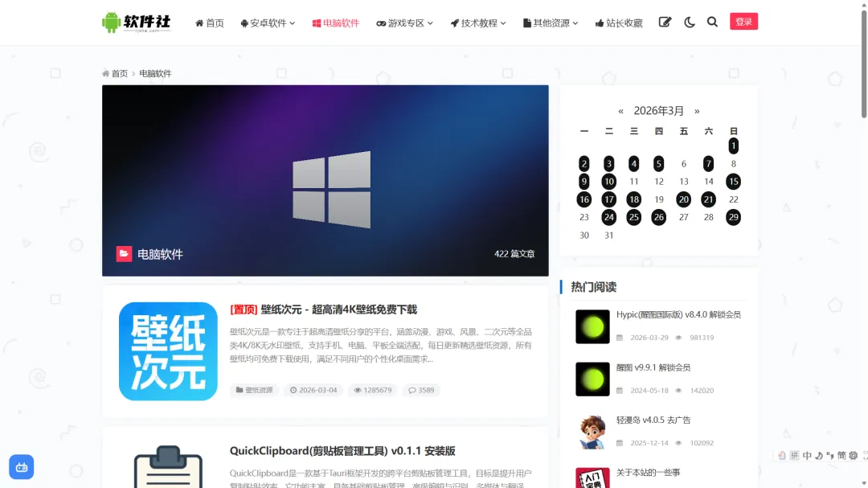Select calendar date 29
Viewport: 868px width, 488px height.
(x=733, y=217)
